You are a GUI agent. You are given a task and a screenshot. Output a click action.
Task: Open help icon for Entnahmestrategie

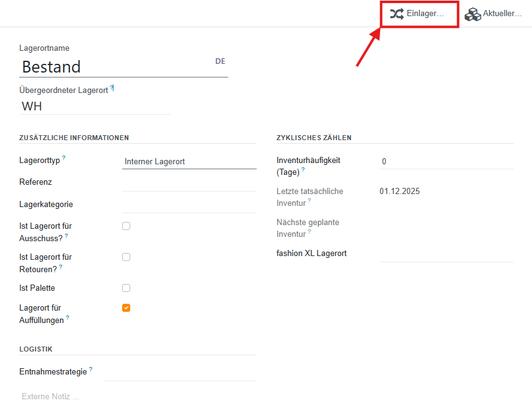(x=91, y=370)
